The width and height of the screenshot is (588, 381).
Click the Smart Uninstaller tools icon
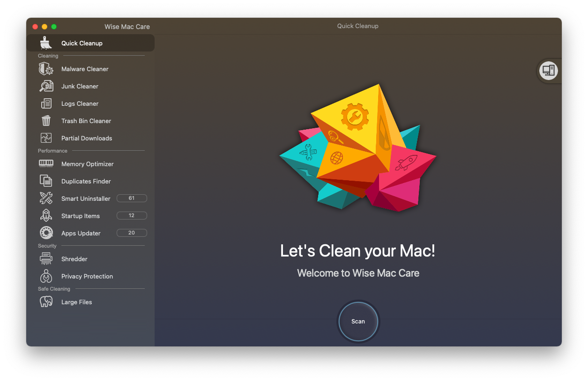pyautogui.click(x=46, y=198)
